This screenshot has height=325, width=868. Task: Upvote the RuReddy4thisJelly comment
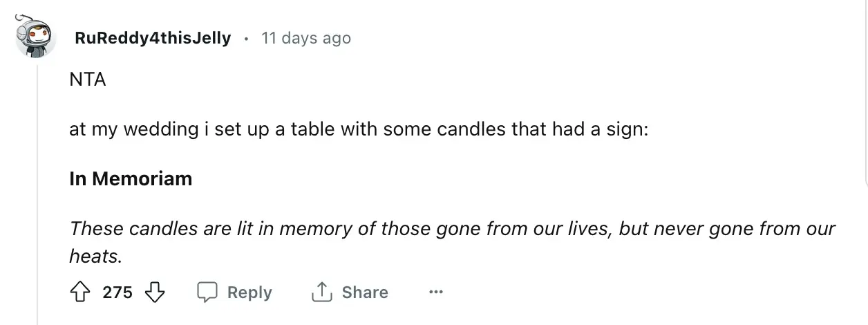82,292
